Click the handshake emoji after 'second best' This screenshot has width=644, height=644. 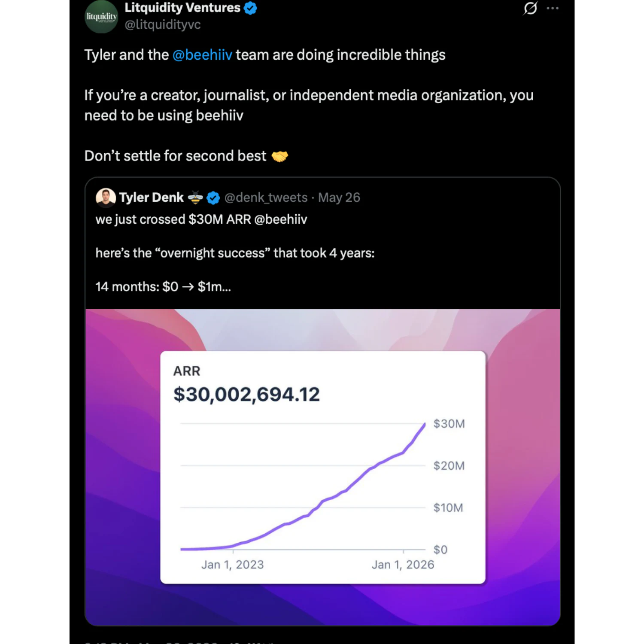[279, 156]
